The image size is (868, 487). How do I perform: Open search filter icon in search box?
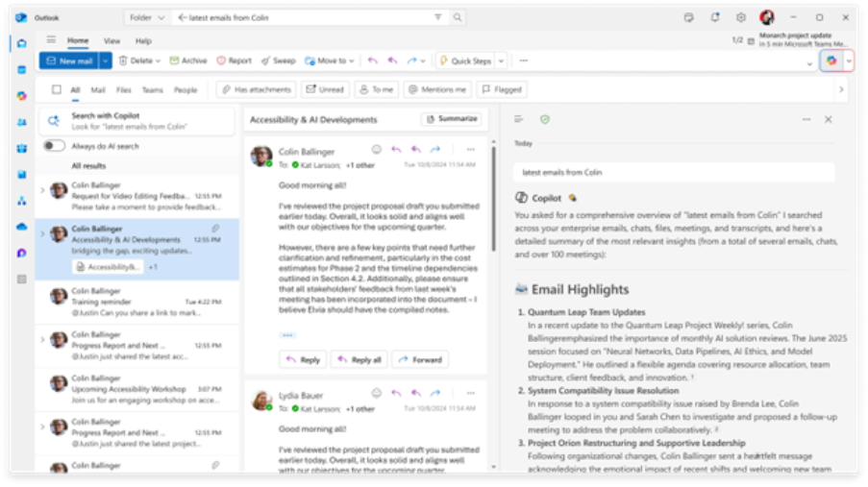tap(438, 17)
